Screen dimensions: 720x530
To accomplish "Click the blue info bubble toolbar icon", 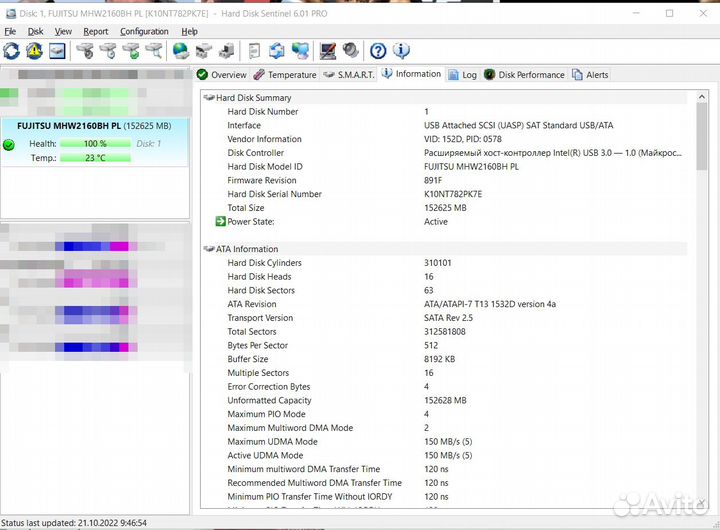I will tap(401, 51).
